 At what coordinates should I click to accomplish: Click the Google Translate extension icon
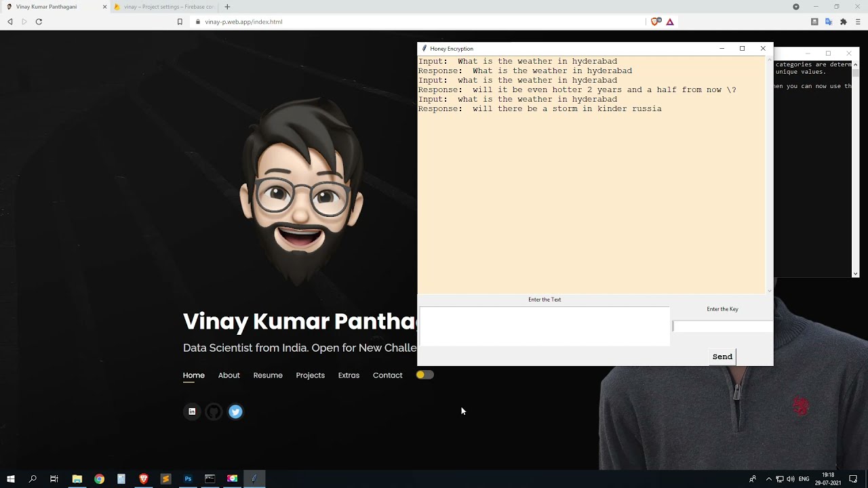coord(829,22)
